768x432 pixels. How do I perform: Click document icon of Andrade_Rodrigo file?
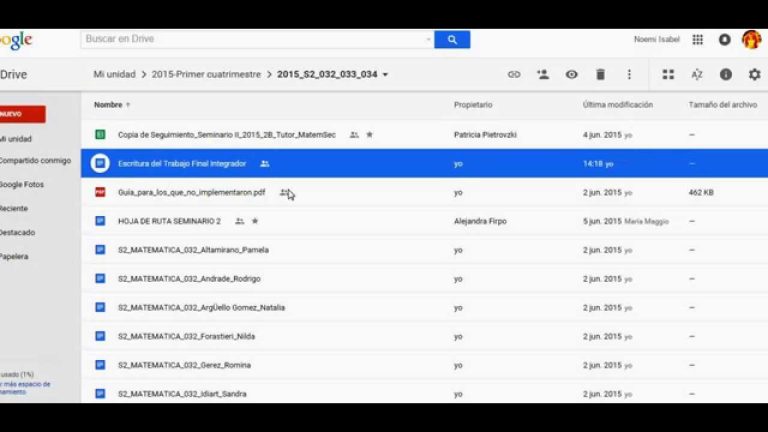[x=100, y=278]
